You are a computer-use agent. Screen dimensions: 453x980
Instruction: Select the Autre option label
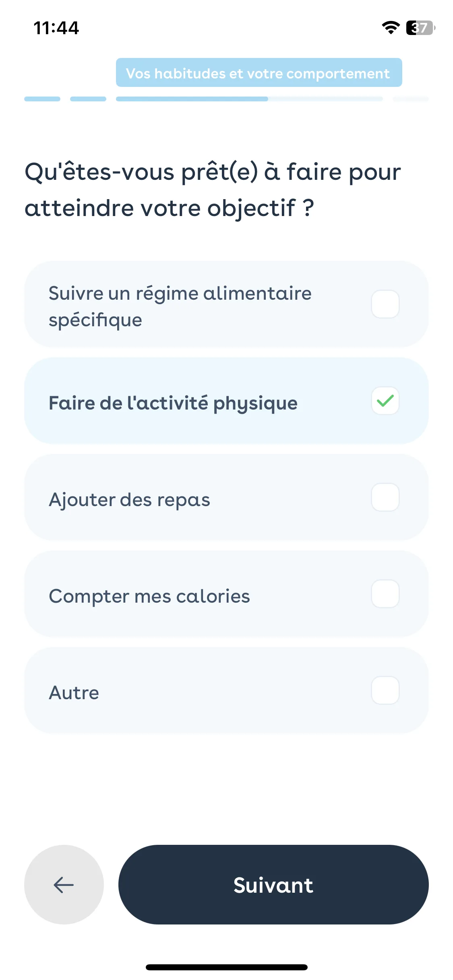pyautogui.click(x=74, y=693)
